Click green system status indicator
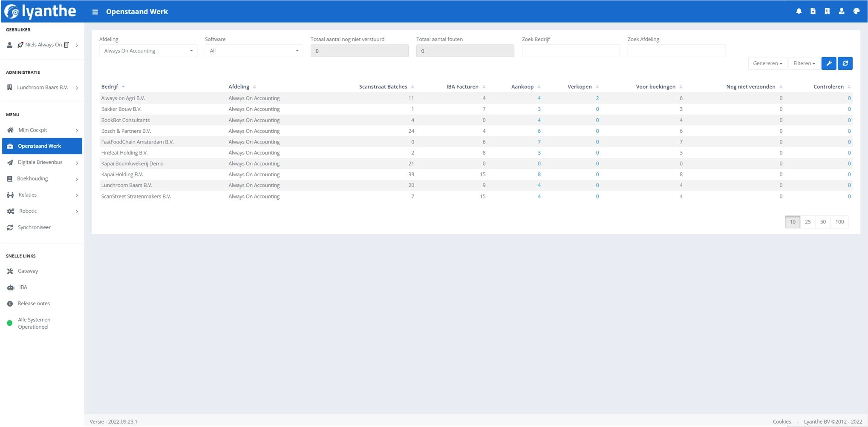The image size is (868, 427). (10, 324)
